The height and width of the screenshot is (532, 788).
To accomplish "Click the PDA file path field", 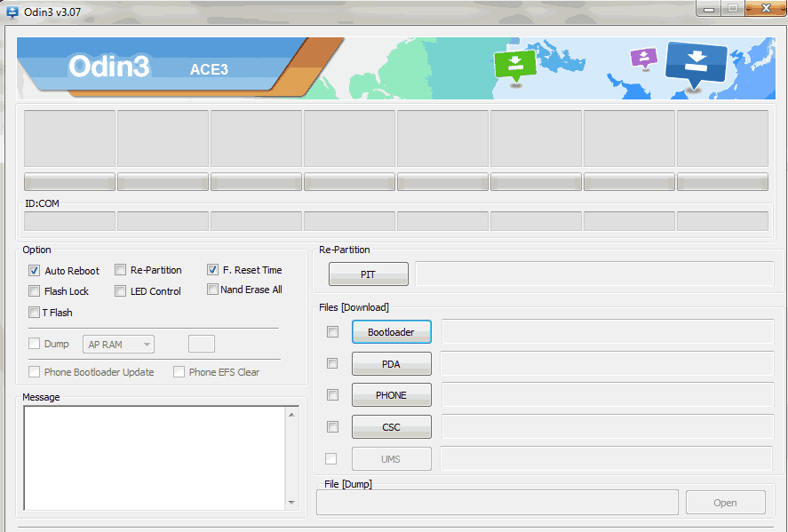I will pos(607,363).
